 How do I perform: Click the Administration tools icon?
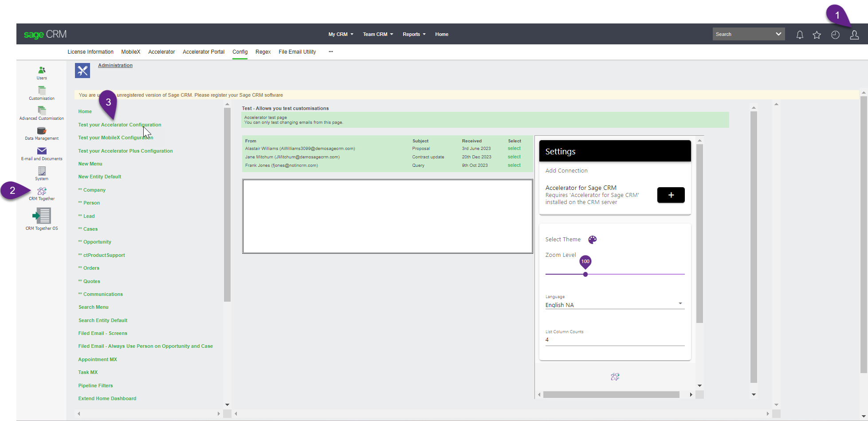(x=82, y=71)
